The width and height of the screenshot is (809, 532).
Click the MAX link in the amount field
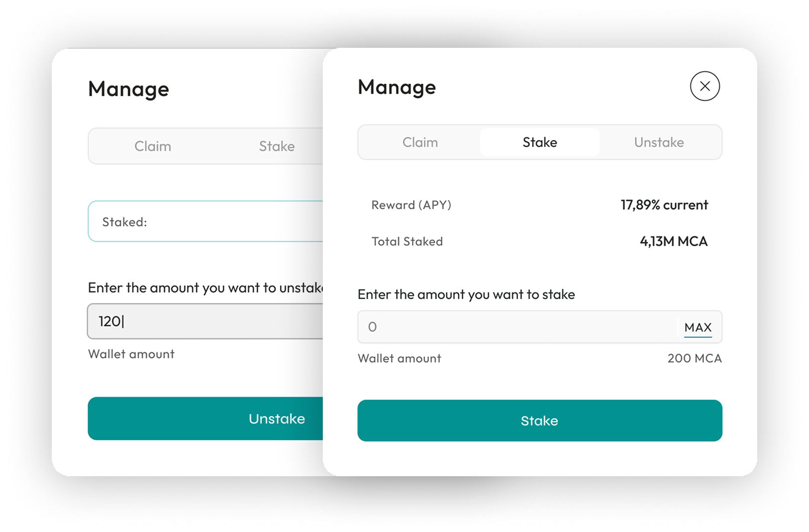click(697, 328)
